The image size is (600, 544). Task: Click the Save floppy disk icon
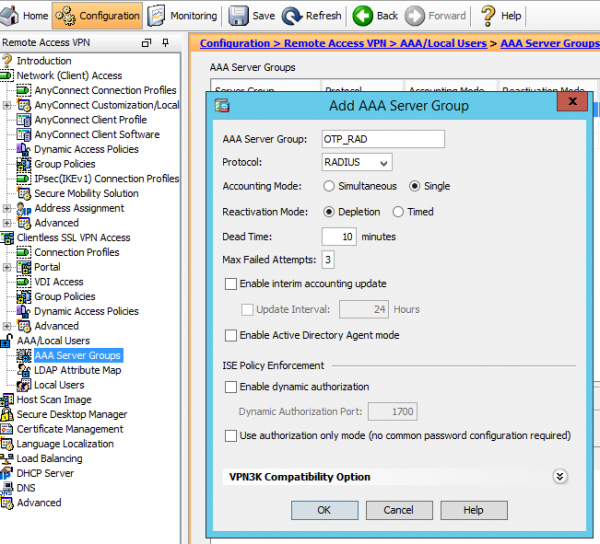point(239,15)
